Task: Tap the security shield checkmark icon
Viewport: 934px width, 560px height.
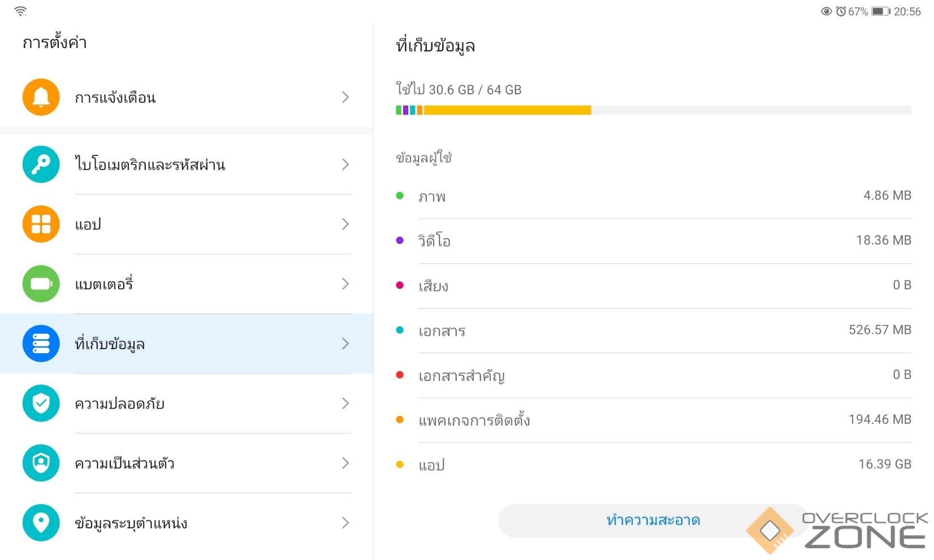Action: click(41, 403)
